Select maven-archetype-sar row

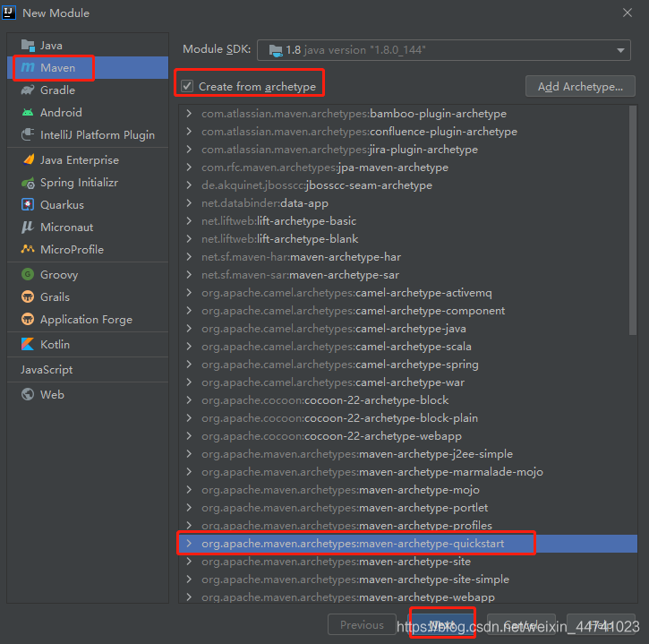(407, 275)
